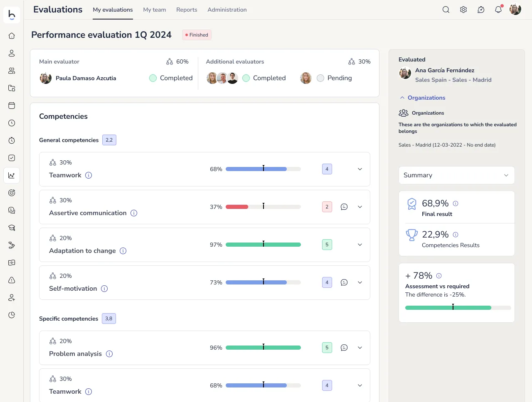Open the goals target icon in sidebar
532x402 pixels.
(x=12, y=193)
